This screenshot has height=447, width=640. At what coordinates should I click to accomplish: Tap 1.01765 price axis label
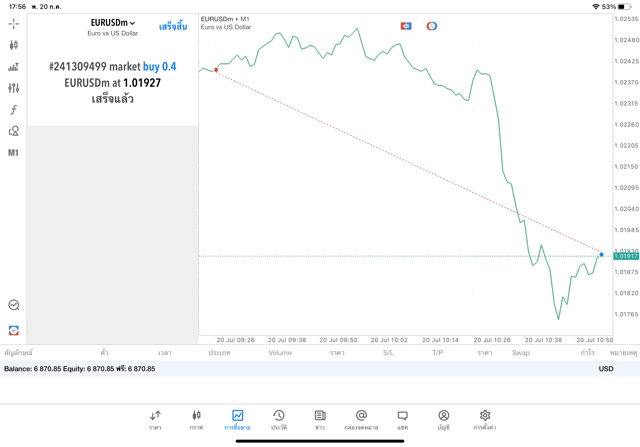[x=626, y=314]
